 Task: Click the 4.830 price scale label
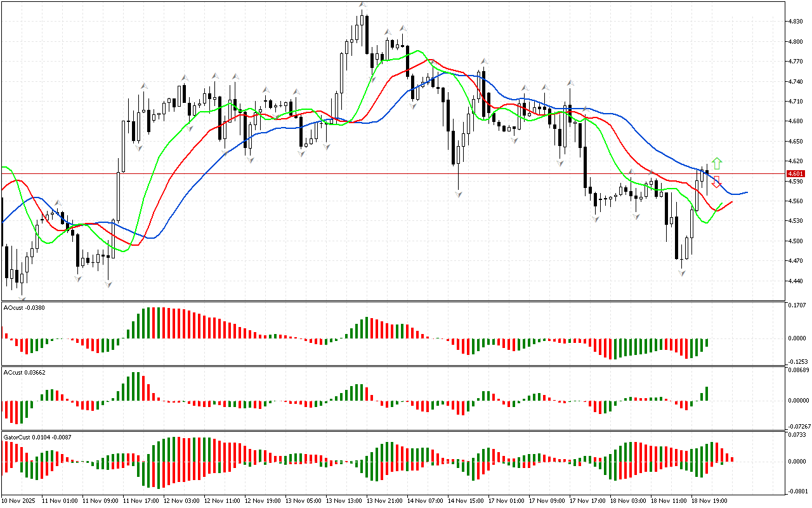(x=796, y=21)
